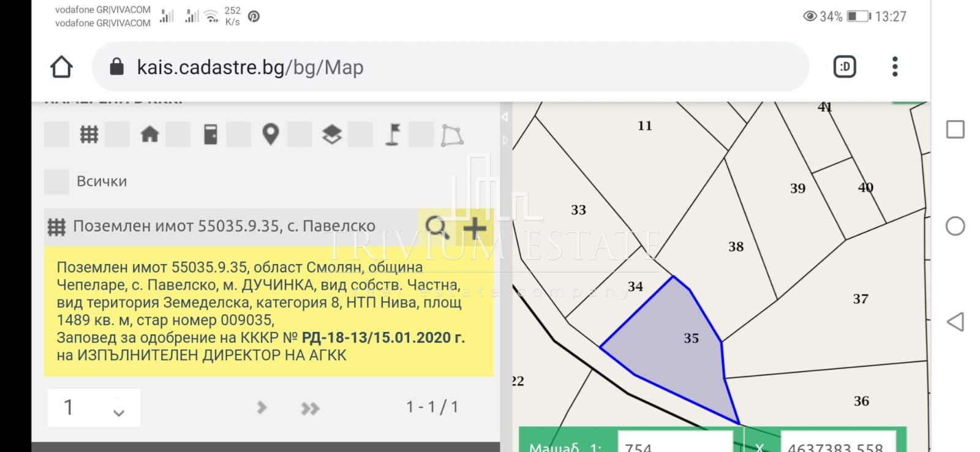This screenshot has width=980, height=452.
Task: Tick the checkbox left of the grid icon
Action: (x=57, y=134)
